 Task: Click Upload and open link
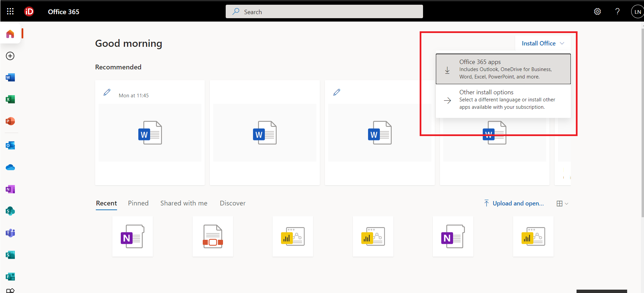(514, 203)
